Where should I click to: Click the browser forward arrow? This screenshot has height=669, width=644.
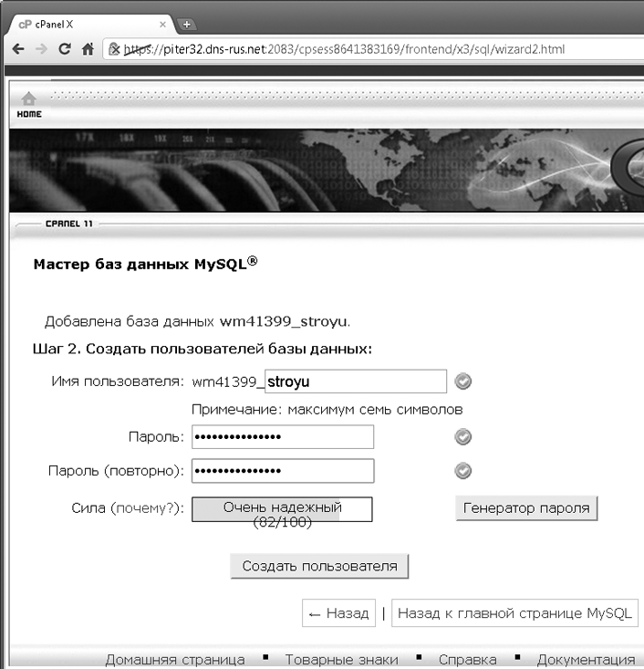41,49
